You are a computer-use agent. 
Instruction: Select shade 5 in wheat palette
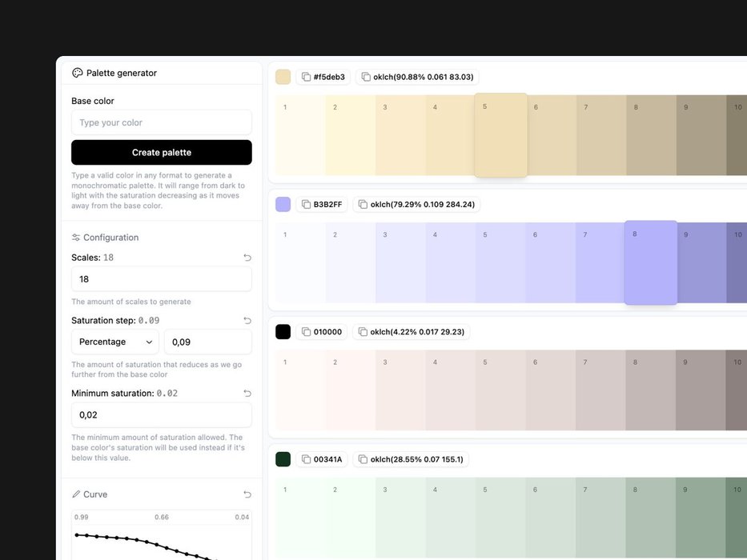coord(500,135)
